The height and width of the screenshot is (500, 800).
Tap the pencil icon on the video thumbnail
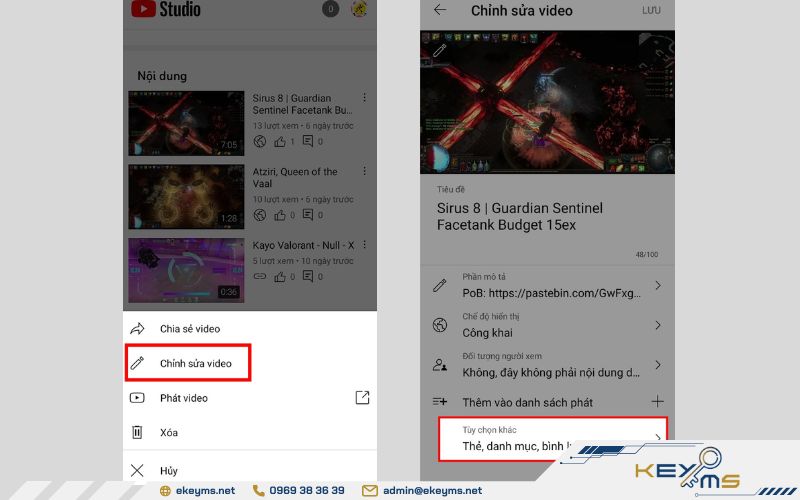click(x=440, y=50)
